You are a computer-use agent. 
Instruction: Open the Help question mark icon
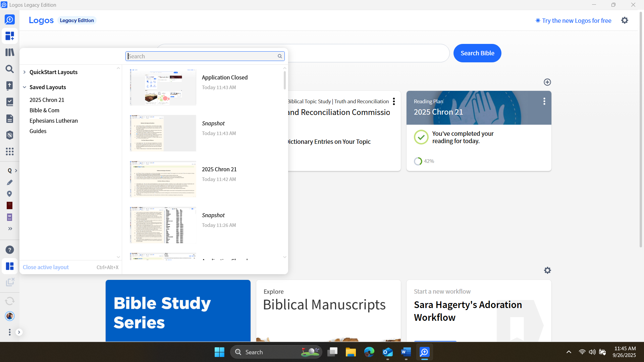click(x=10, y=250)
